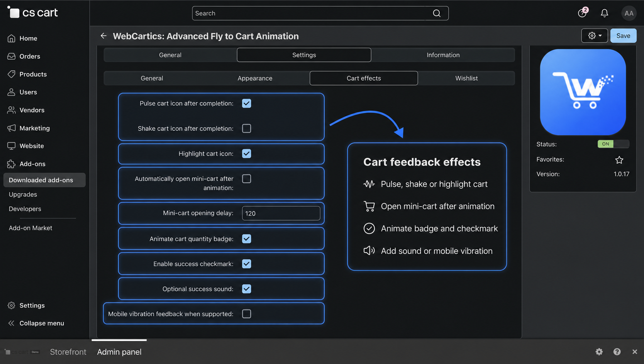
Task: Click the Website monitor icon
Action: click(12, 146)
